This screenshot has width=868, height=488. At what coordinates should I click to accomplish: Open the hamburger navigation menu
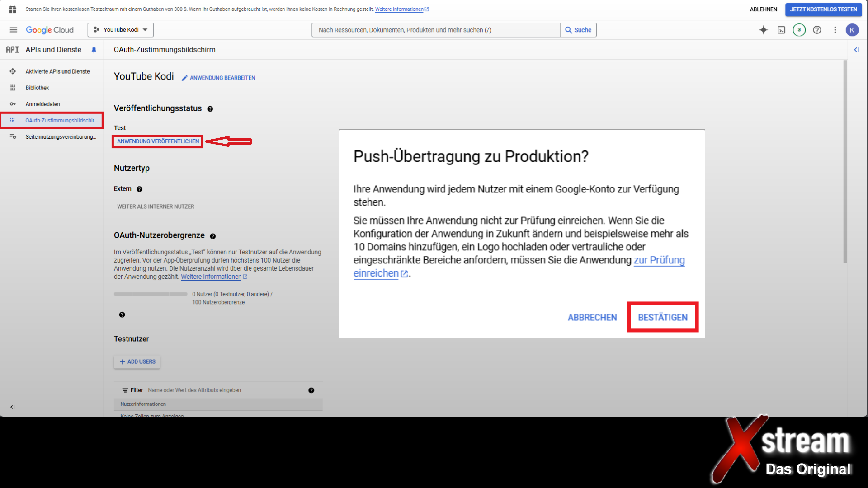13,30
